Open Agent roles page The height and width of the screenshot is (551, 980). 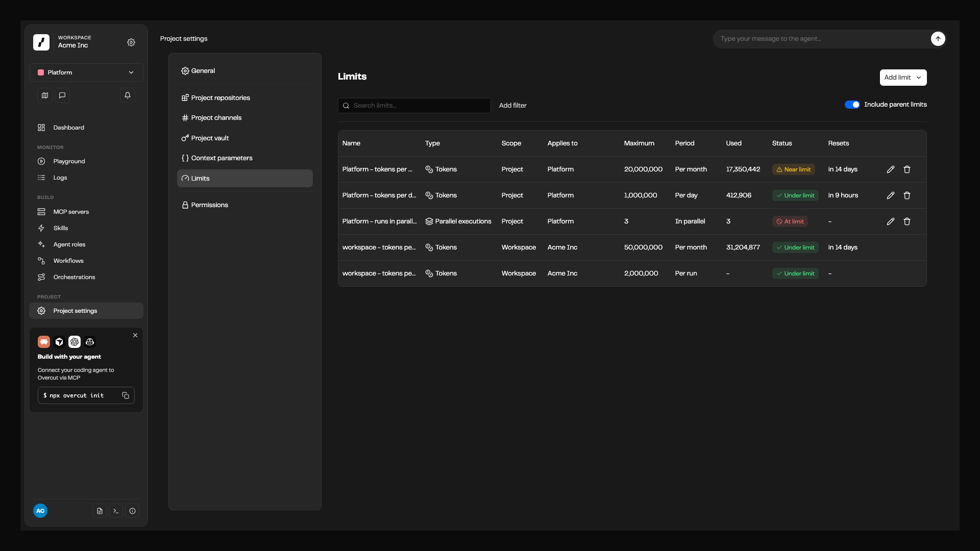(x=86, y=244)
